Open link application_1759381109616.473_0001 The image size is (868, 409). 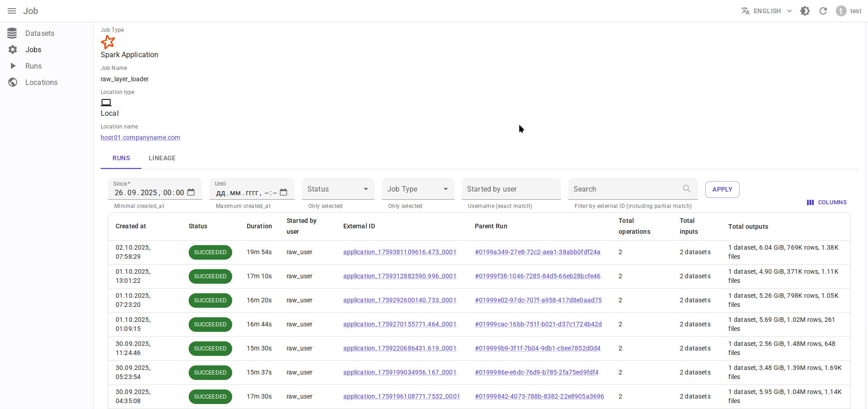[x=400, y=252]
